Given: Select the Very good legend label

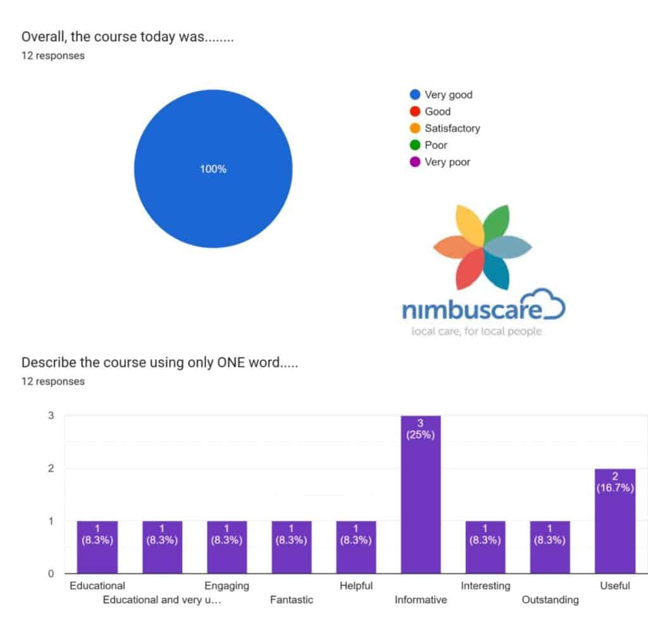Looking at the screenshot, I should pyautogui.click(x=449, y=95).
